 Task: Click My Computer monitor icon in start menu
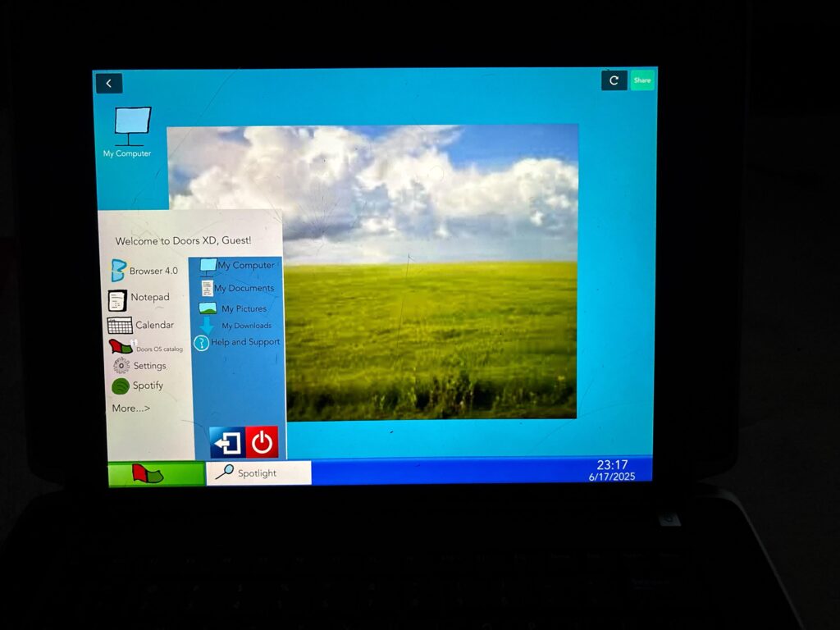tap(208, 267)
